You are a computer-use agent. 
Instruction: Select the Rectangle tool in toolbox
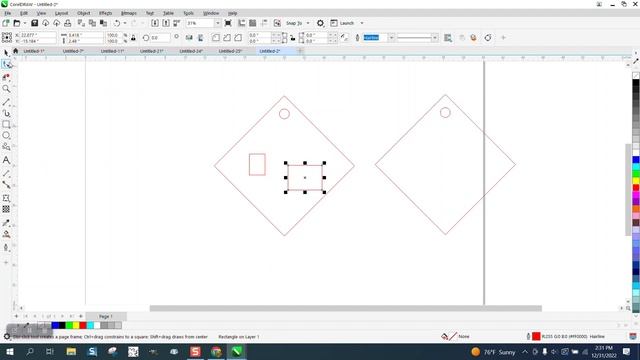point(6,124)
